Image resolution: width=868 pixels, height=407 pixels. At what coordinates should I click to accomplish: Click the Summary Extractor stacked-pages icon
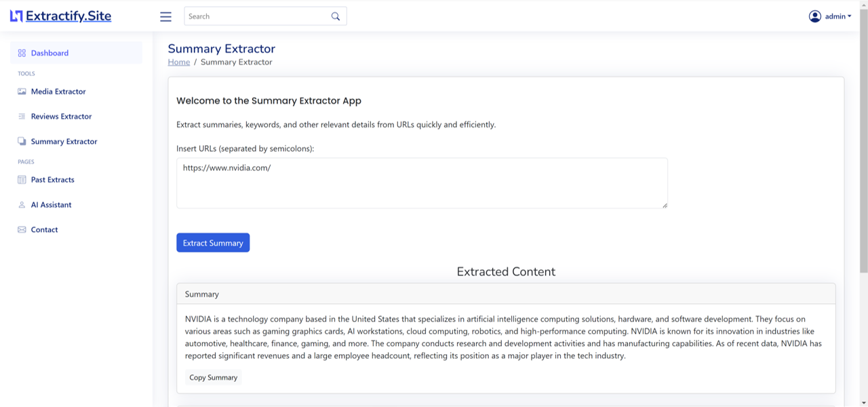click(22, 142)
